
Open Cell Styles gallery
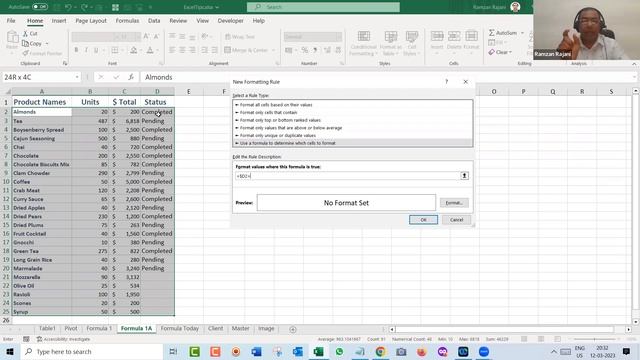pyautogui.click(x=411, y=43)
